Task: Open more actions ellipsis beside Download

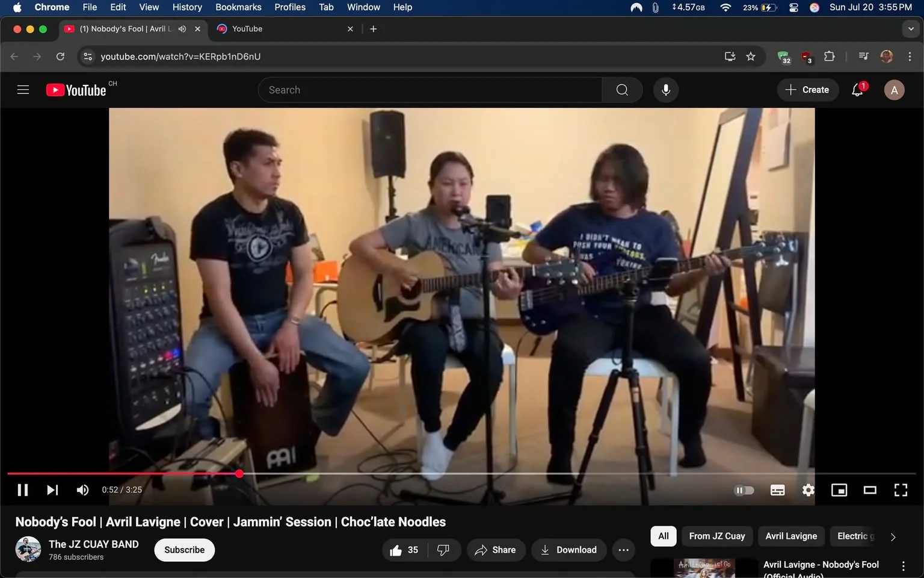Action: tap(624, 550)
